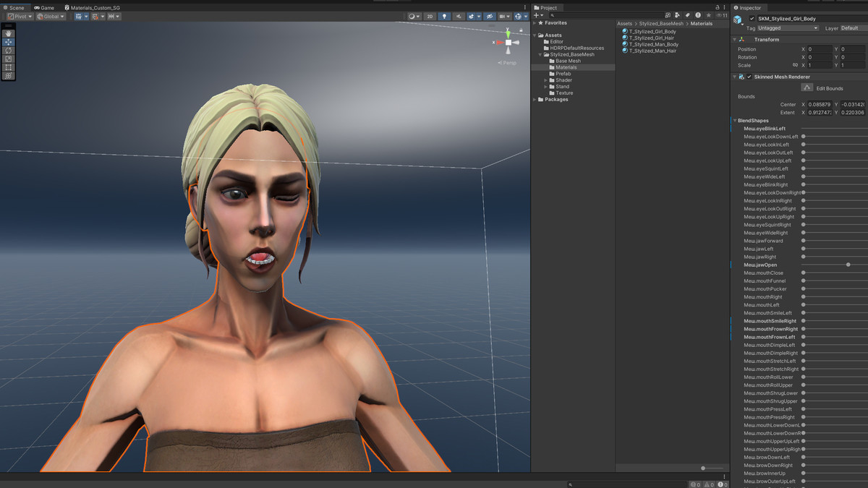Open the Project panel options menu
Viewport: 868px width, 488px height.
(726, 7)
